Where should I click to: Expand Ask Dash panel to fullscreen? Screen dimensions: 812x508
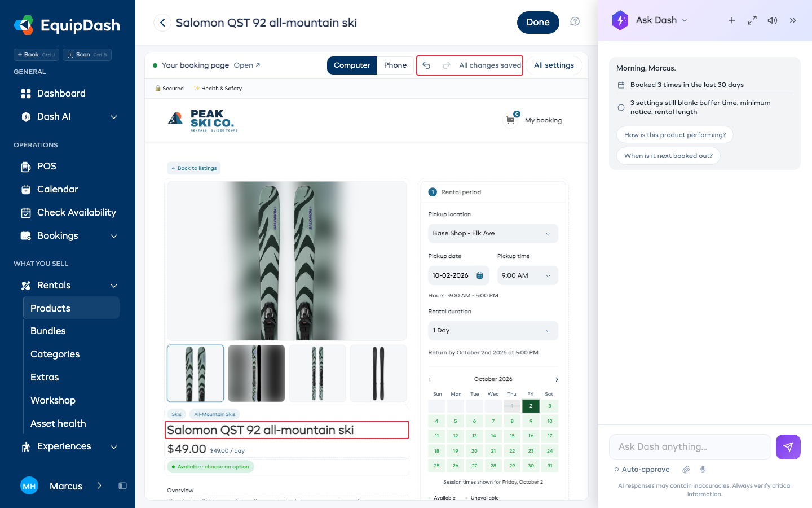pos(752,20)
